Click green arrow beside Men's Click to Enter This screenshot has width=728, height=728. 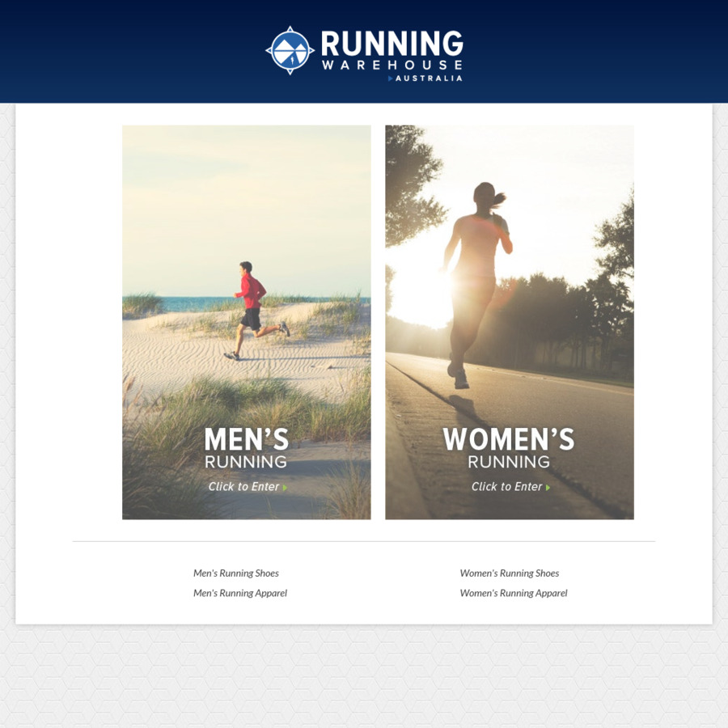pos(285,488)
